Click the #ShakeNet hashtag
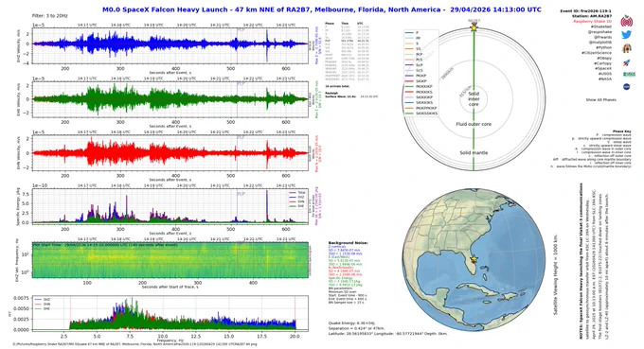The height and width of the screenshot is (349, 644). [x=602, y=26]
